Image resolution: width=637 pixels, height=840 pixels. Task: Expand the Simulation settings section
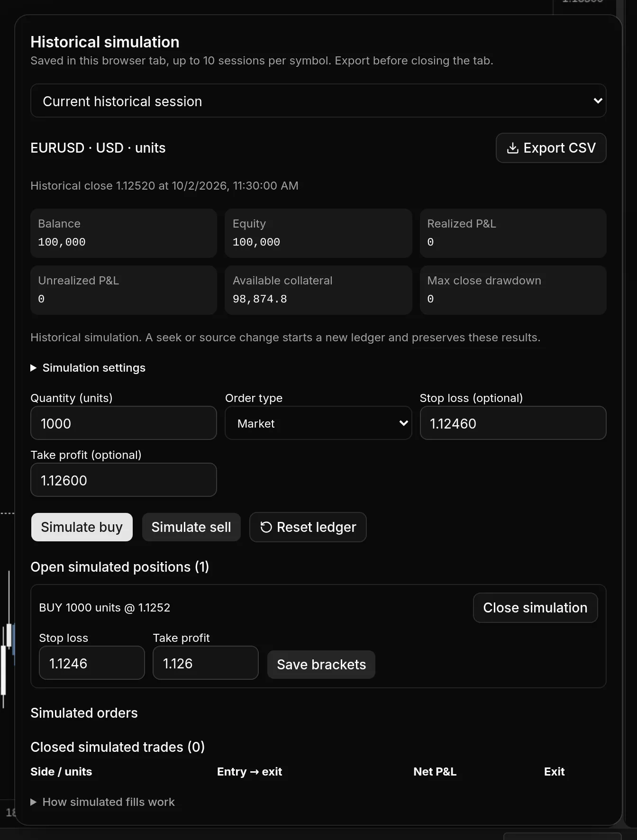(x=88, y=368)
